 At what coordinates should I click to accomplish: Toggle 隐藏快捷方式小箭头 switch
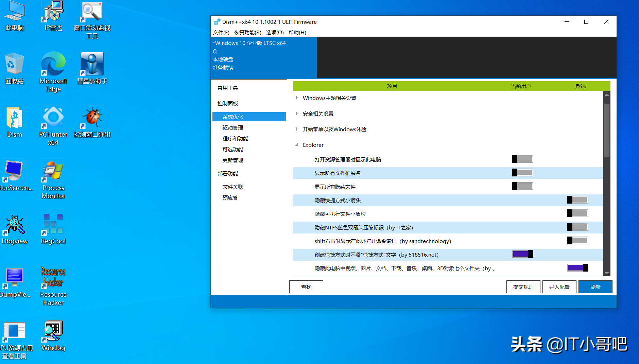pyautogui.click(x=578, y=200)
